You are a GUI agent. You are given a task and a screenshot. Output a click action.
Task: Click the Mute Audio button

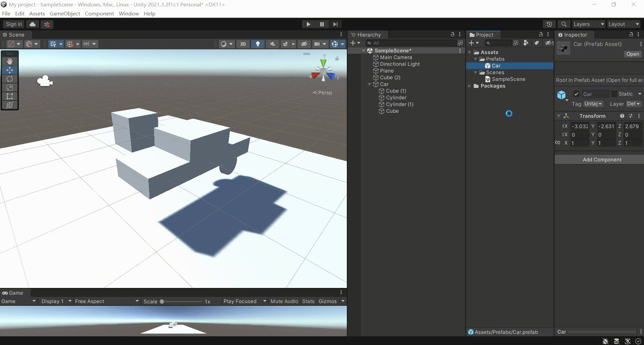pyautogui.click(x=284, y=301)
